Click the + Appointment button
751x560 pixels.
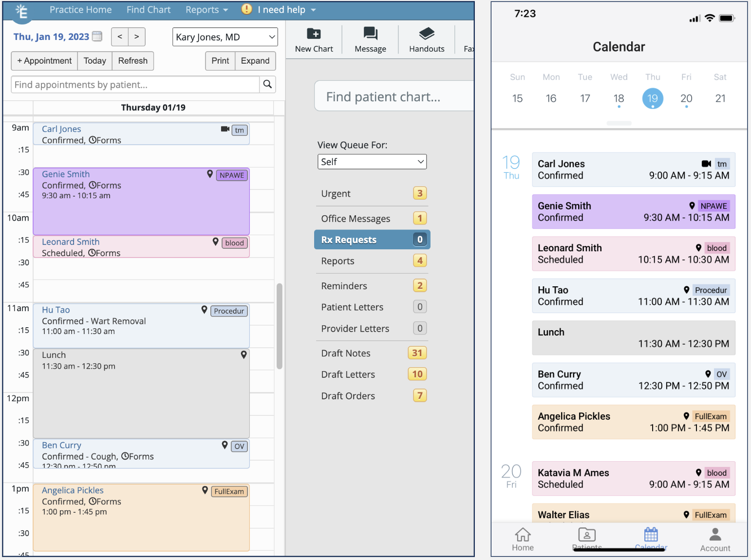point(44,61)
